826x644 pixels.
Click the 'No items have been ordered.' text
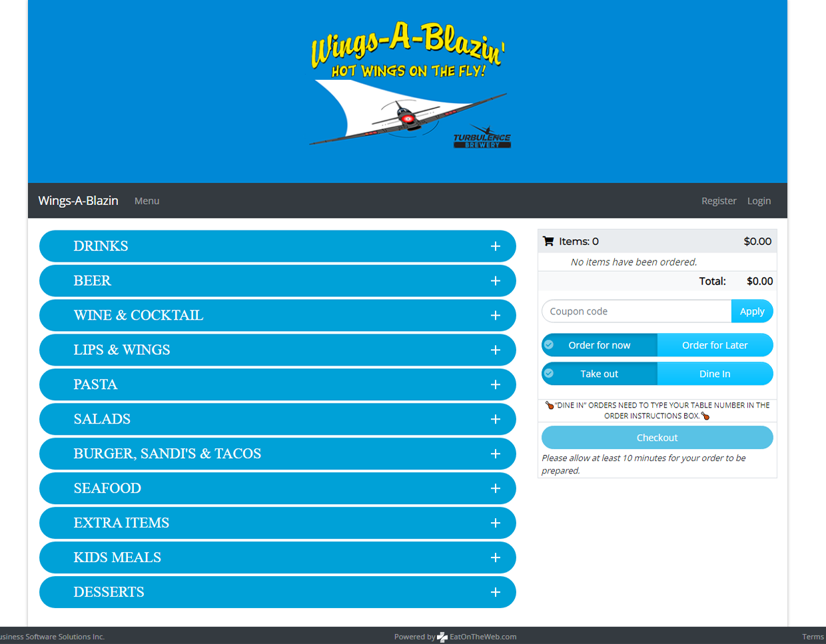[633, 262]
